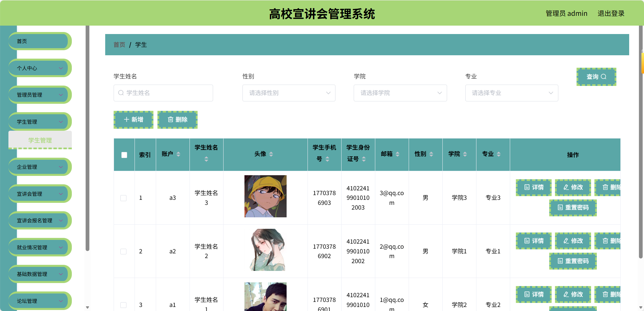Expand 管理员管理 sidebar menu
The height and width of the screenshot is (311, 644).
click(39, 95)
